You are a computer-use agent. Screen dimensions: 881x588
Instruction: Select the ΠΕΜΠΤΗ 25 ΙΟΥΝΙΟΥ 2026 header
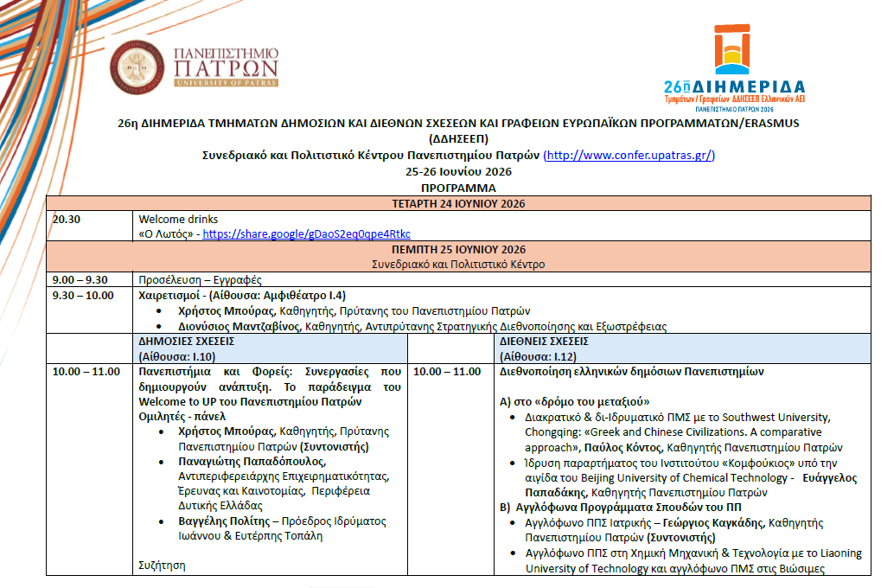tap(458, 250)
